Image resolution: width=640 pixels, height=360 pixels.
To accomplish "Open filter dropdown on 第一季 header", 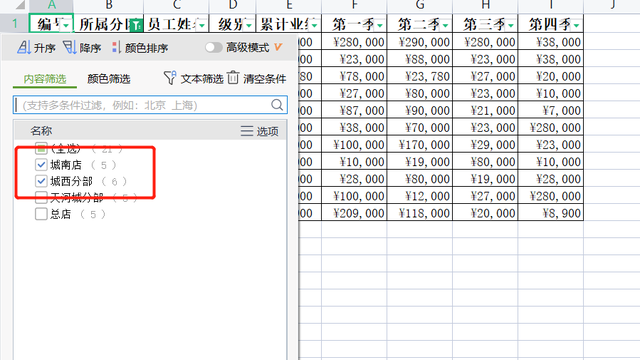I will pyautogui.click(x=380, y=26).
